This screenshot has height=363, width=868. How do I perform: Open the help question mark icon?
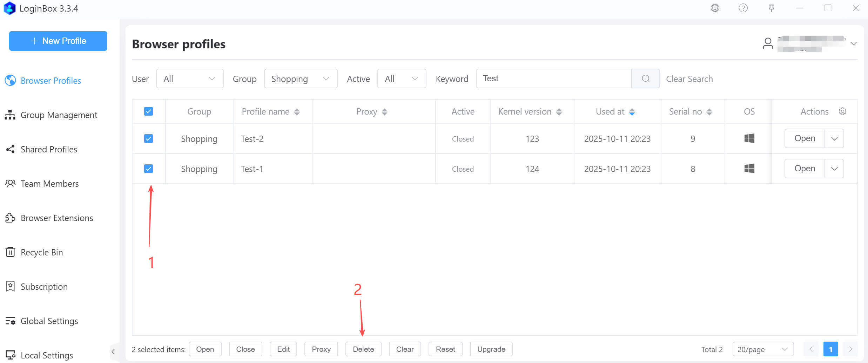[743, 8]
